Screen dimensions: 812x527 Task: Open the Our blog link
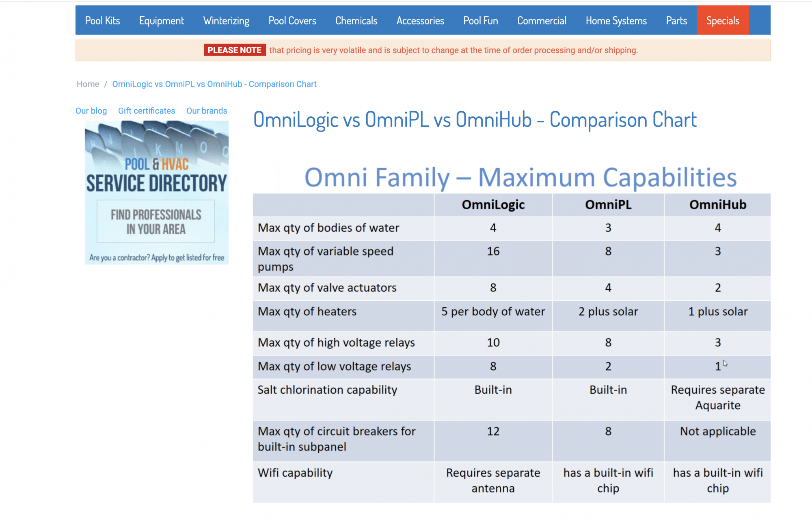click(x=91, y=111)
